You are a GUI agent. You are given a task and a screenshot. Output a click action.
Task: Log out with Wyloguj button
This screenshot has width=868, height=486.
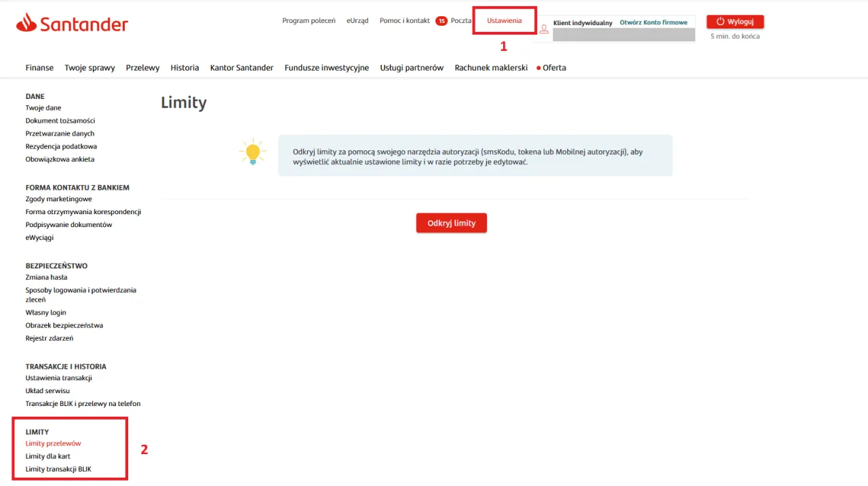pyautogui.click(x=735, y=22)
